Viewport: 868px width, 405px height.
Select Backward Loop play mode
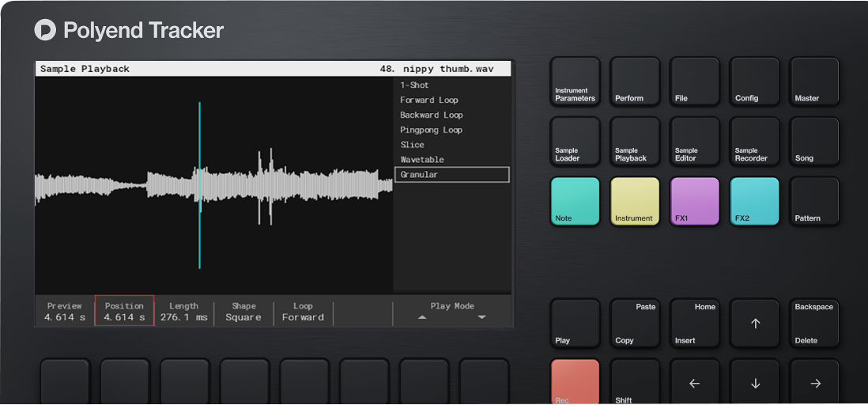(x=451, y=115)
